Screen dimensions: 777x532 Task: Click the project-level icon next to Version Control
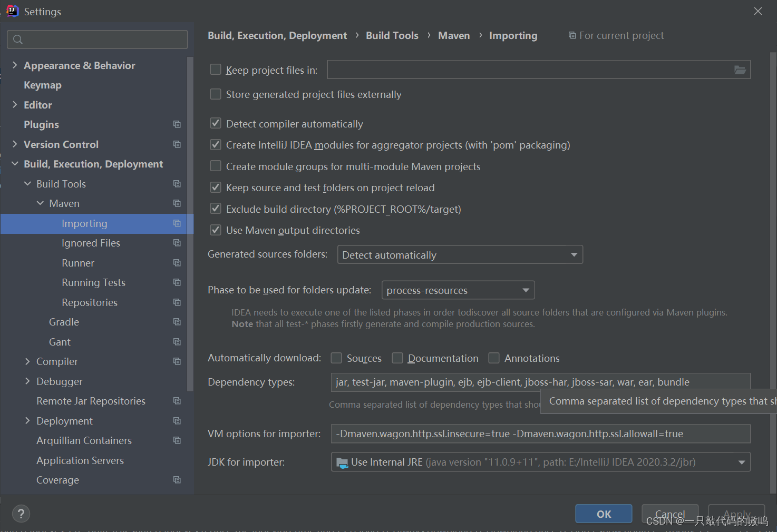click(x=177, y=144)
